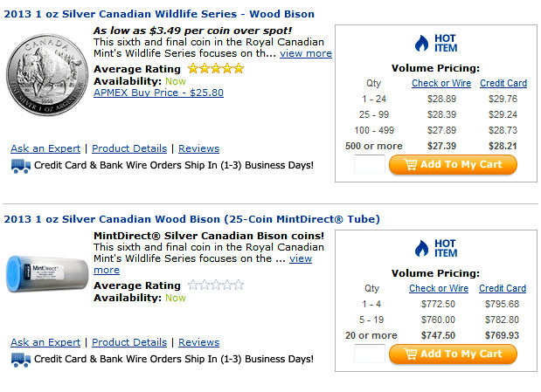Open Product Details for the Wood Bison coin

[x=129, y=148]
